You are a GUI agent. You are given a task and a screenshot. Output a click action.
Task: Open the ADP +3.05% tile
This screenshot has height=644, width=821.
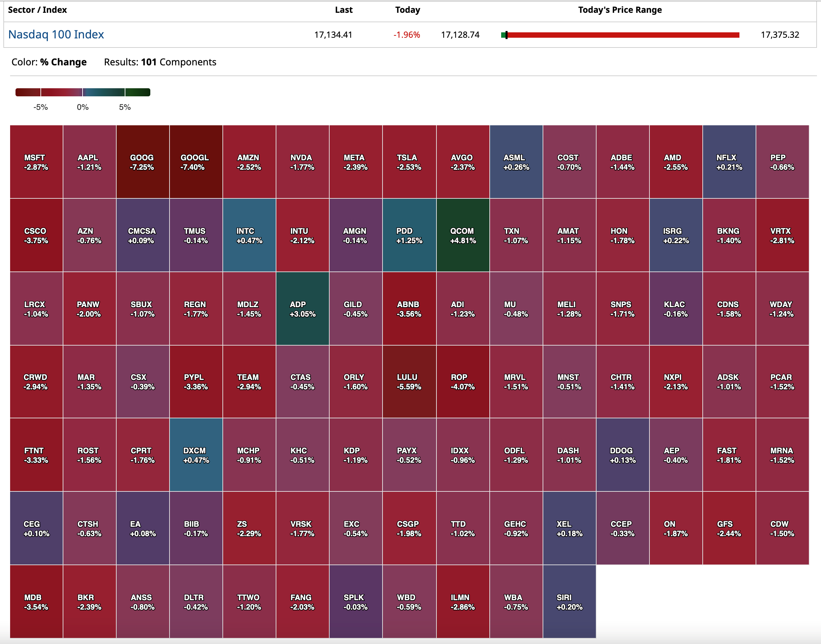[302, 309]
